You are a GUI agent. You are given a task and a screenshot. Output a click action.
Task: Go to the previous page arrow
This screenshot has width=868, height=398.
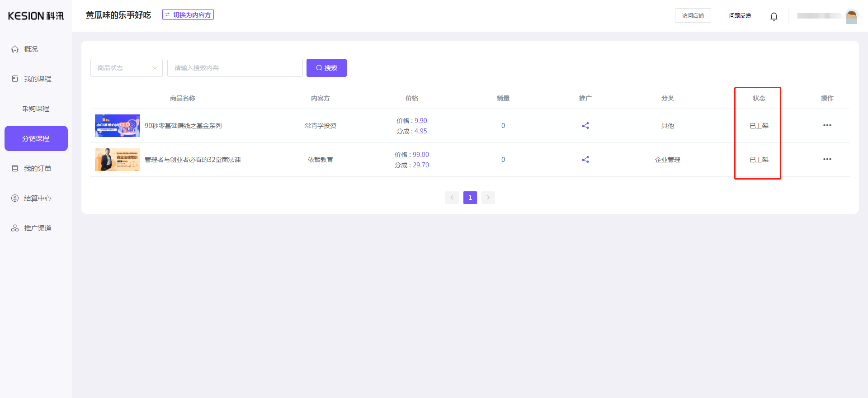tap(452, 198)
